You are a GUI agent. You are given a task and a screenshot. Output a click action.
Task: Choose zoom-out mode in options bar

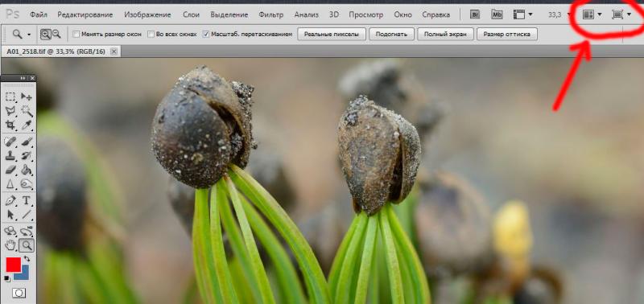[56, 35]
